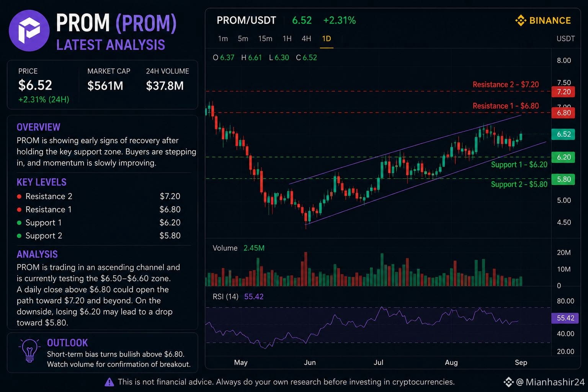The width and height of the screenshot is (588, 392).
Task: Click the ANALYSIS section heading
Action: pyautogui.click(x=37, y=254)
